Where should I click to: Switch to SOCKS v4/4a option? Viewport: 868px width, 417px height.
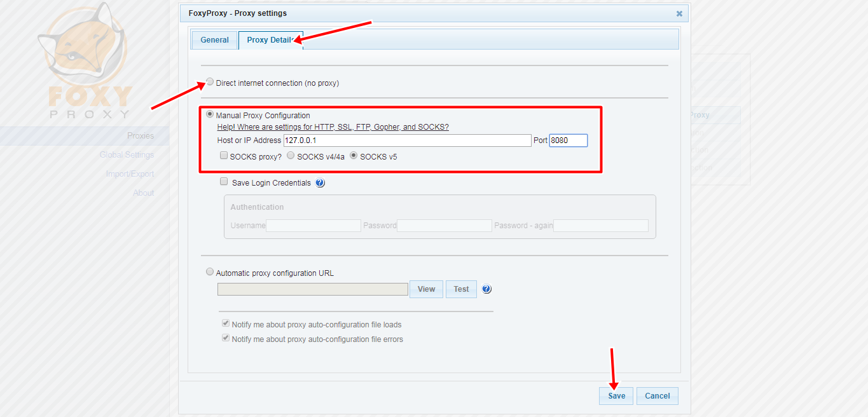(x=291, y=156)
